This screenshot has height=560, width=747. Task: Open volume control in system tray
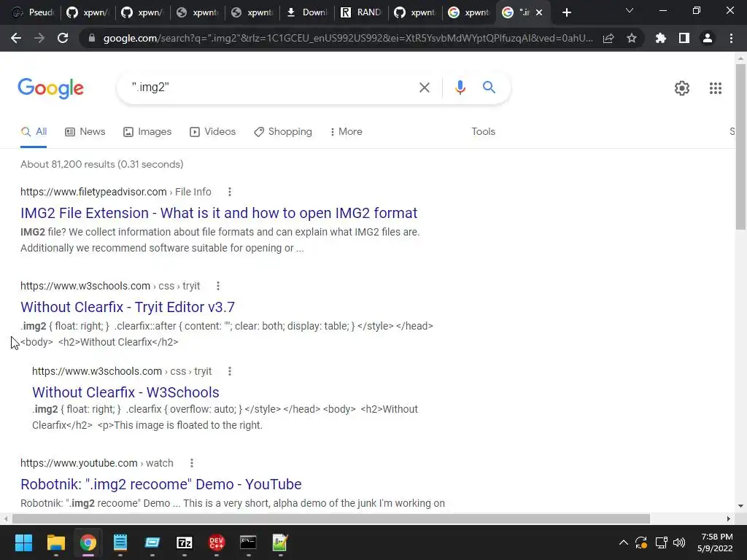click(x=679, y=542)
